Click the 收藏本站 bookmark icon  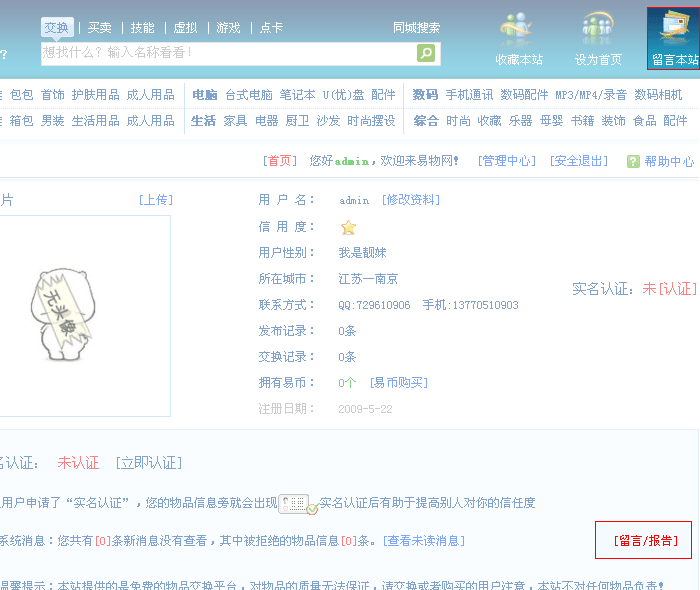coord(518,32)
